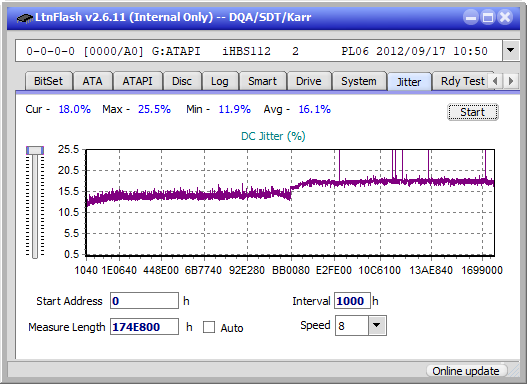Minimize the LtnFlash window

coord(471,17)
